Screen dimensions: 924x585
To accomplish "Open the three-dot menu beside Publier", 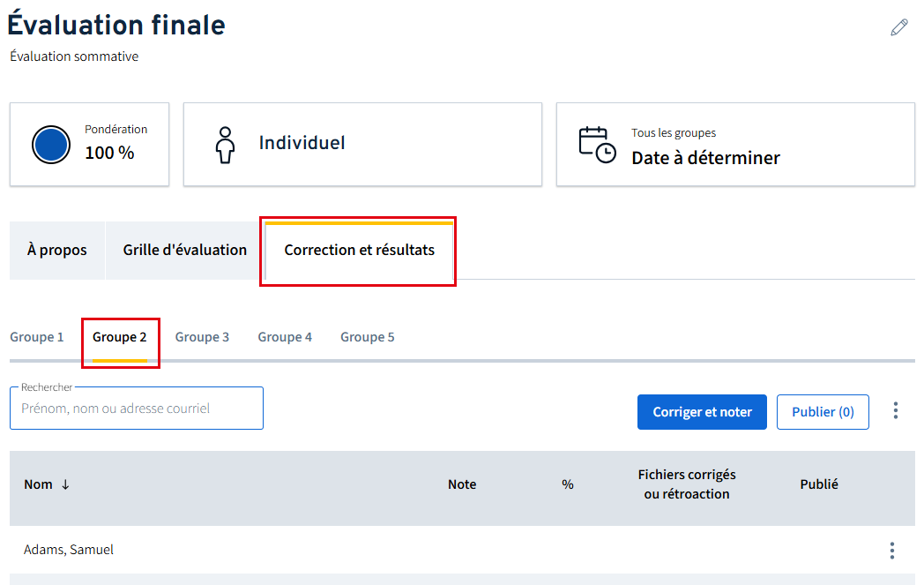I will 896,411.
